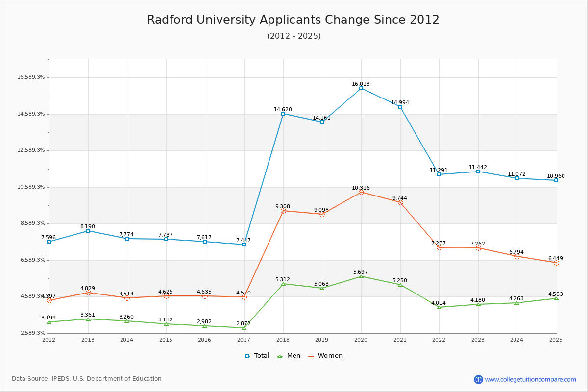Screen dimensions: 588x392
Task: Toggle the Men series in the legend
Action: pyautogui.click(x=289, y=356)
